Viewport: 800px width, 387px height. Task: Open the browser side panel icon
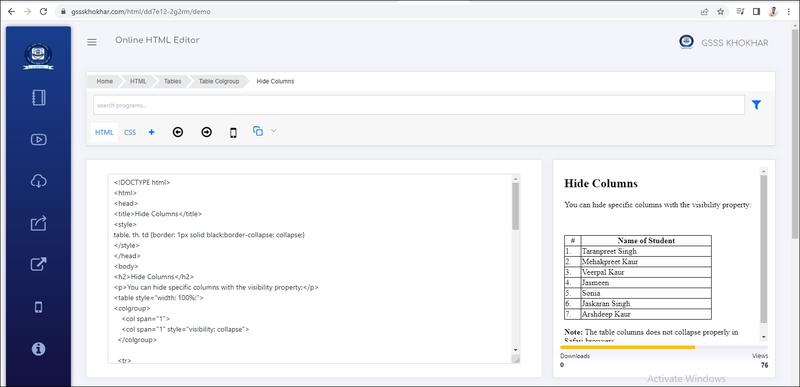pos(757,11)
